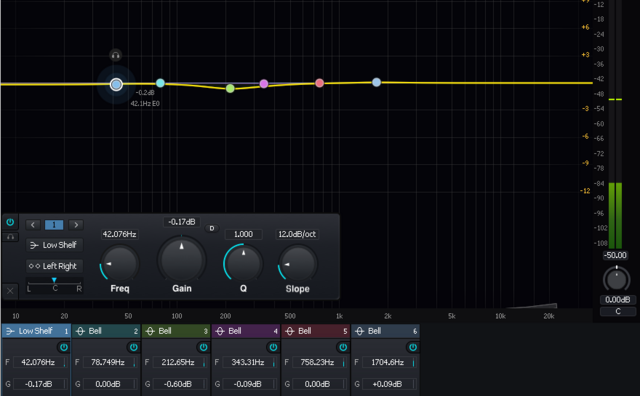The width and height of the screenshot is (640, 396).
Task: Click band 1 frequency field 42.076Hz in strip
Action: click(40, 362)
